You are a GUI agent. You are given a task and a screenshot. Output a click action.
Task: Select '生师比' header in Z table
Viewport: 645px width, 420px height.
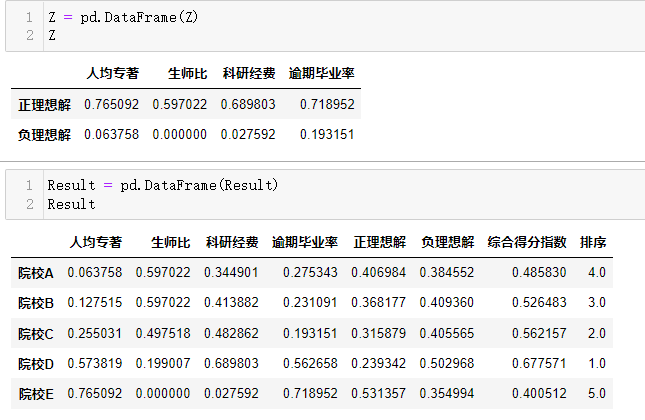click(187, 73)
